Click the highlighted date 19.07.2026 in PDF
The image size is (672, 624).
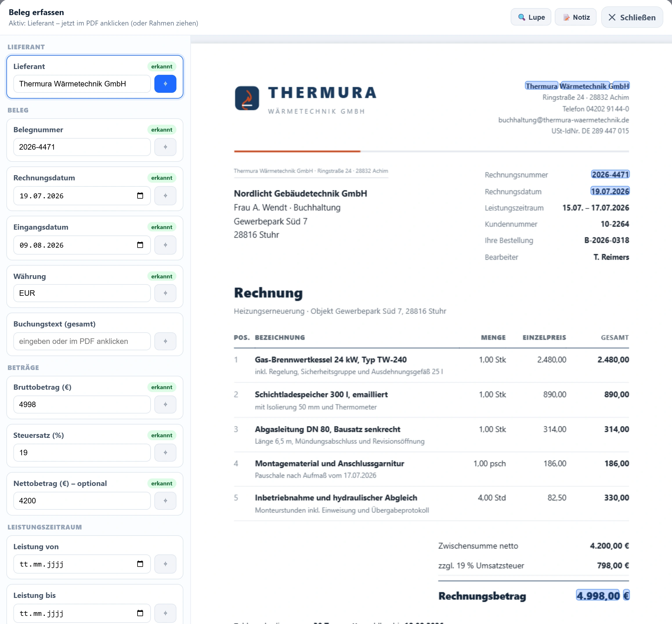pyautogui.click(x=610, y=191)
